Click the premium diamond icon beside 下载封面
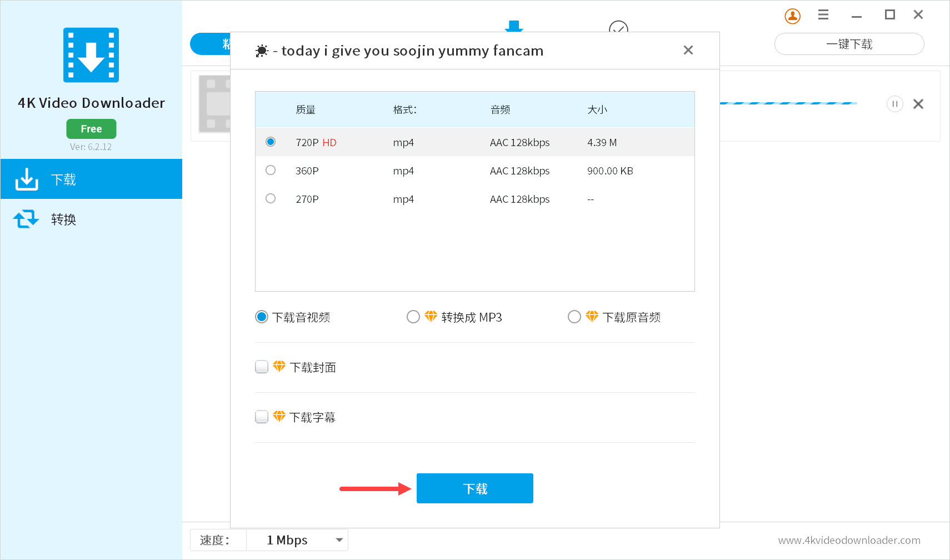 click(x=279, y=366)
